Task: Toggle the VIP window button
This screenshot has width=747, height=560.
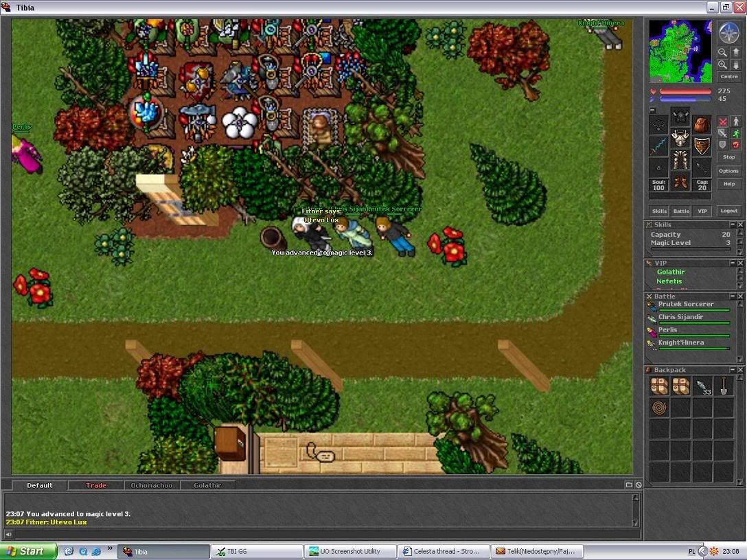Action: 702,211
